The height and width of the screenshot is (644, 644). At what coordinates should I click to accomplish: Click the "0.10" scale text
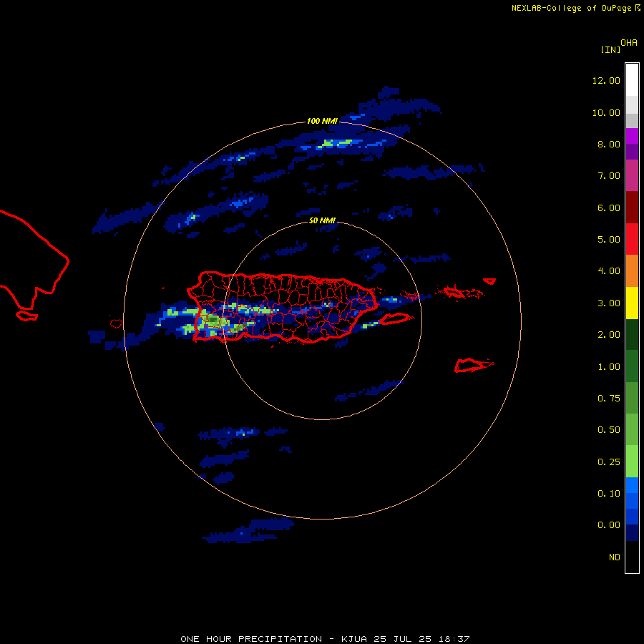click(609, 494)
